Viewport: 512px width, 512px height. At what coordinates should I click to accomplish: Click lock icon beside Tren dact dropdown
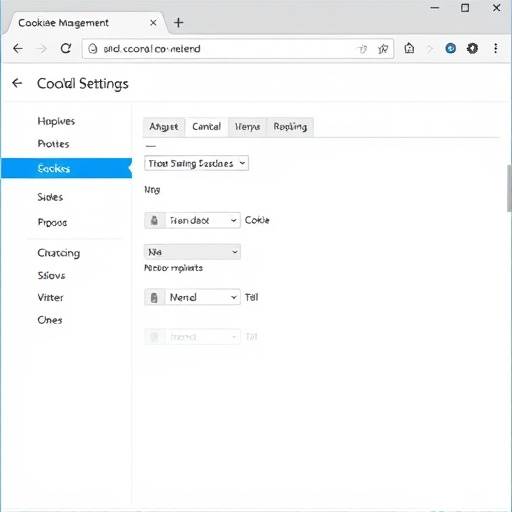click(x=154, y=220)
